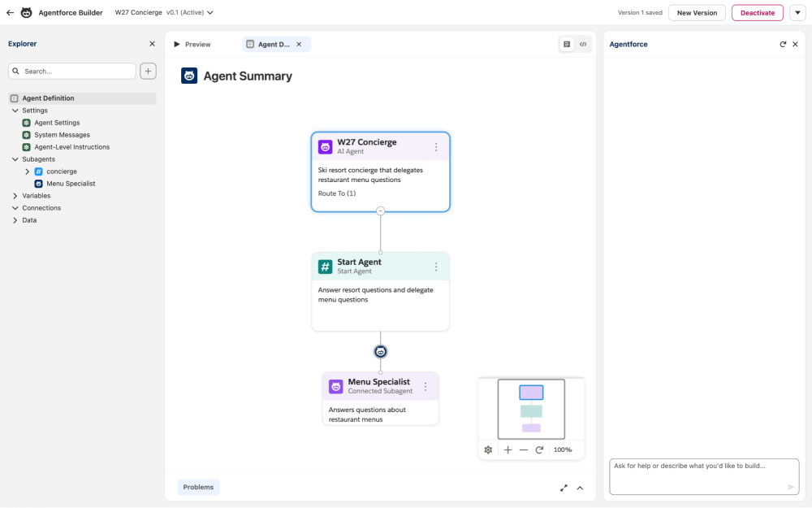
Task: Close the Explorer panel
Action: tap(152, 44)
